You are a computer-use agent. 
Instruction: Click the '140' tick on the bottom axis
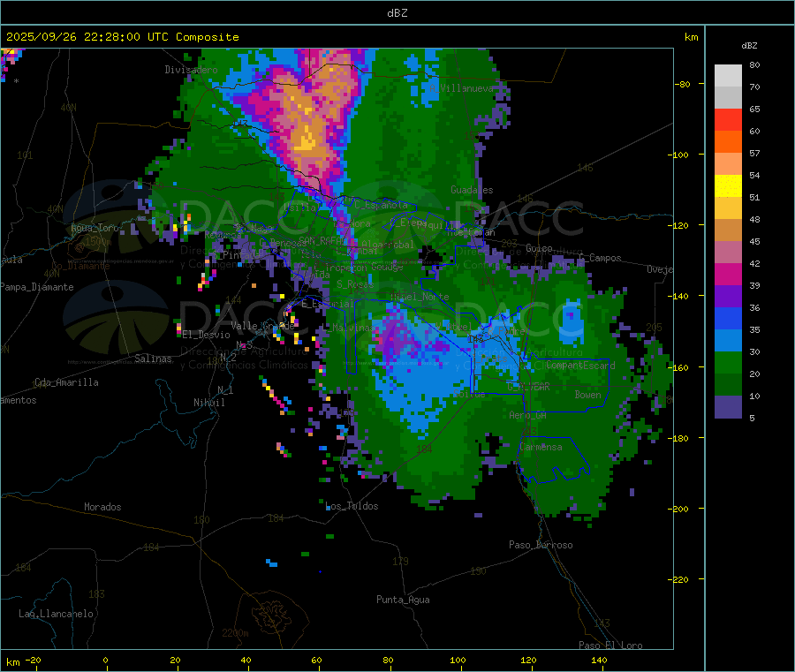599,660
